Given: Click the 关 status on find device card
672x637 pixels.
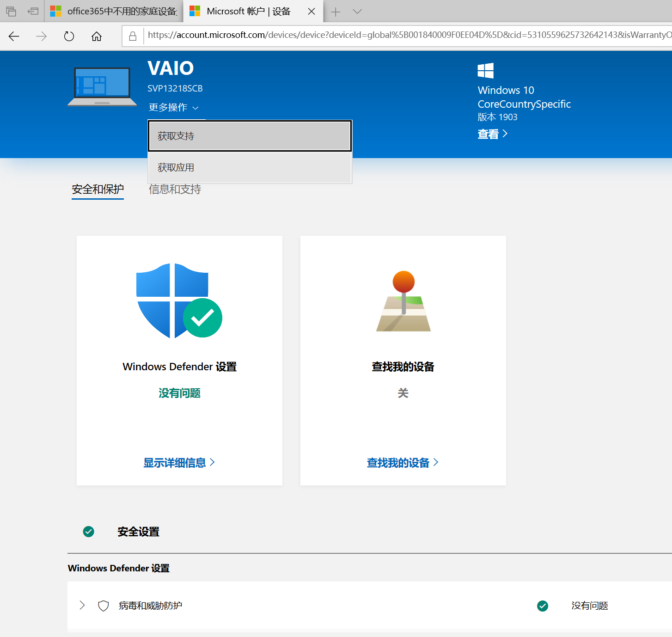Looking at the screenshot, I should click(x=403, y=393).
